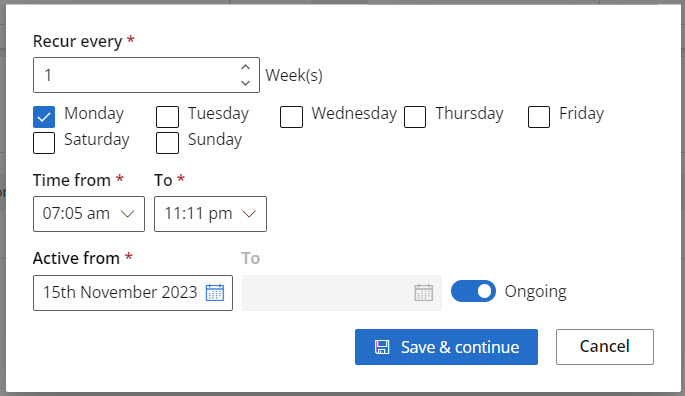Tick the Wednesday checkbox

(291, 117)
